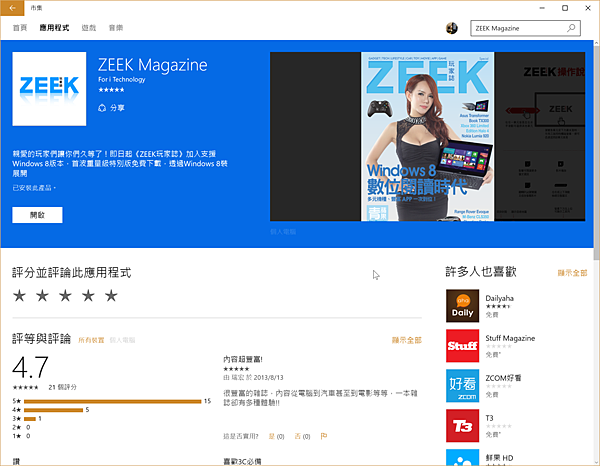The height and width of the screenshot is (466, 600).
Task: Click the 喜歡3C必備 review title
Action: [x=242, y=461]
